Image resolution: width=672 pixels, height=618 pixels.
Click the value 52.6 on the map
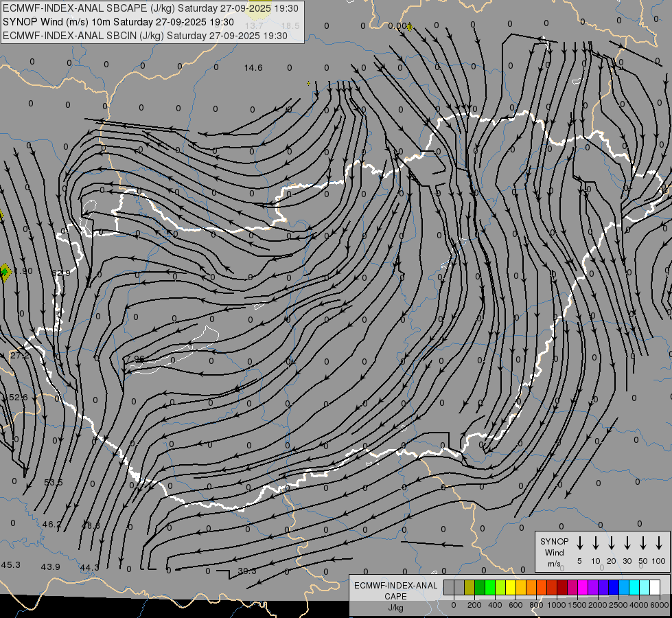point(18,397)
